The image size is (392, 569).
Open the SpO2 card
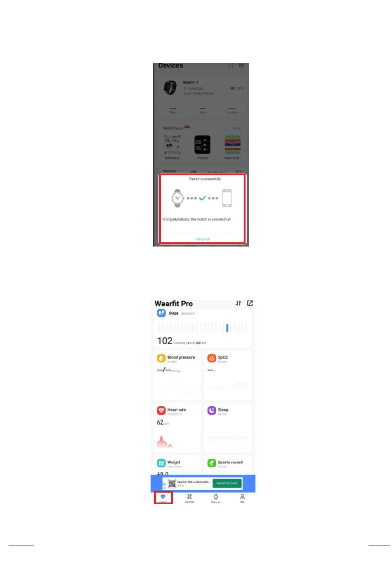tap(228, 375)
